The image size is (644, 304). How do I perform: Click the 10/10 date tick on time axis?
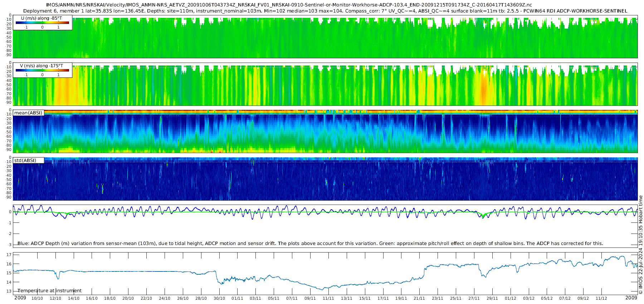37,298
